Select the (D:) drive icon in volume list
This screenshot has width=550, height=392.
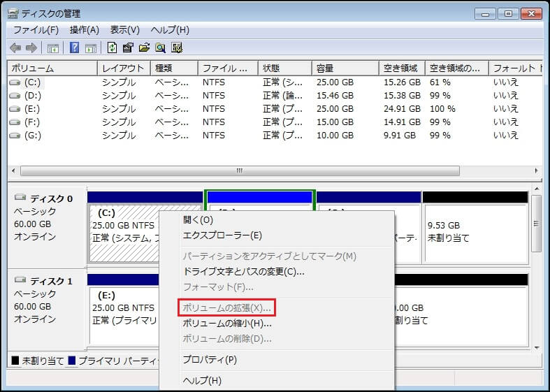15,96
